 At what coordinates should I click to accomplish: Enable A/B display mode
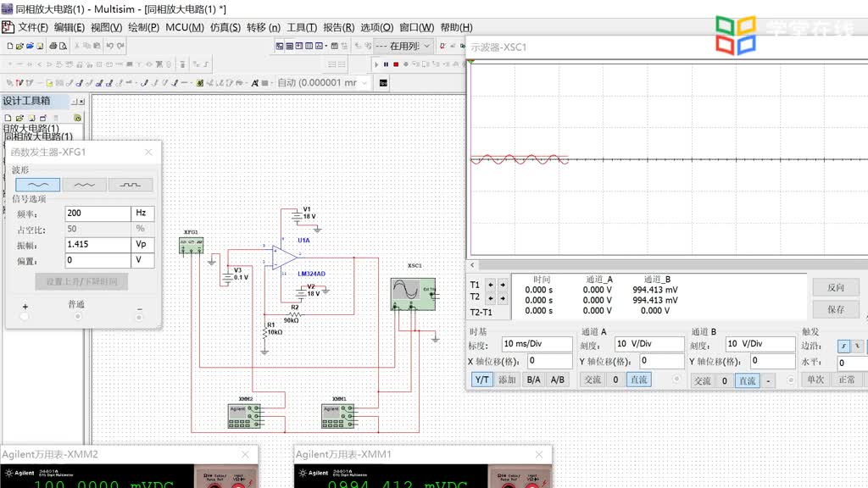(558, 380)
